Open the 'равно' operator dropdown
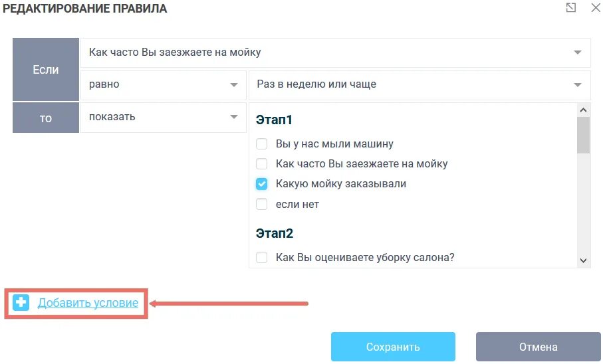Screen dimensions: 603x364 (x=163, y=84)
